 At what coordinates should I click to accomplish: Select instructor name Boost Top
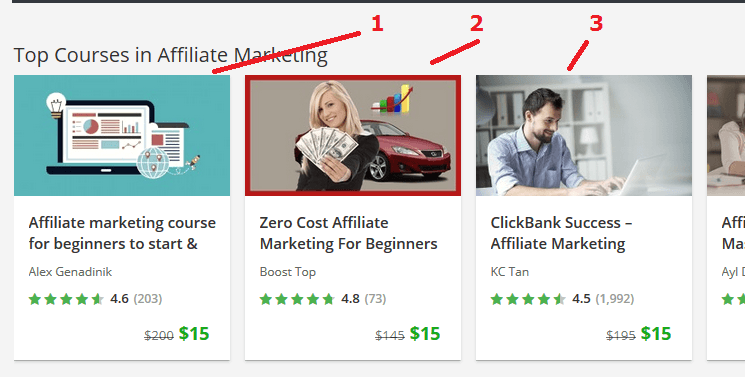tap(287, 272)
